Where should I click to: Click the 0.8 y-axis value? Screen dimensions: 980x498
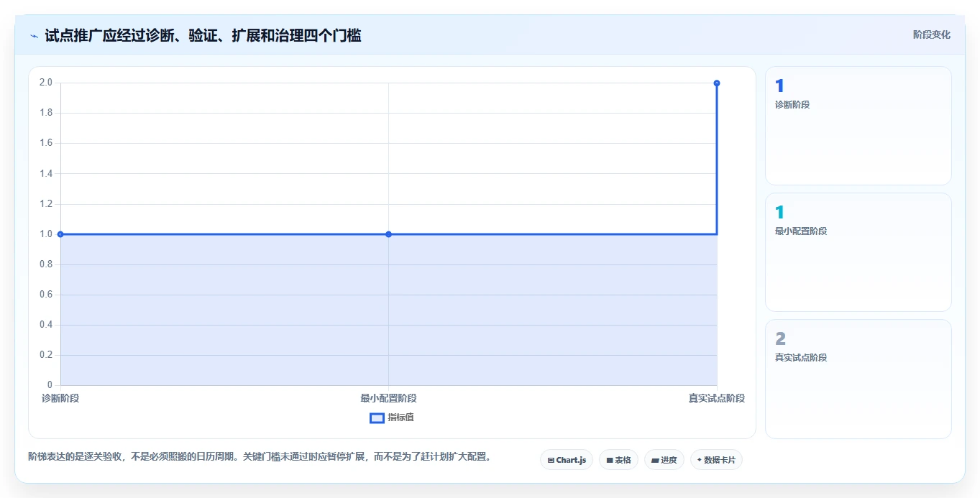[46, 264]
